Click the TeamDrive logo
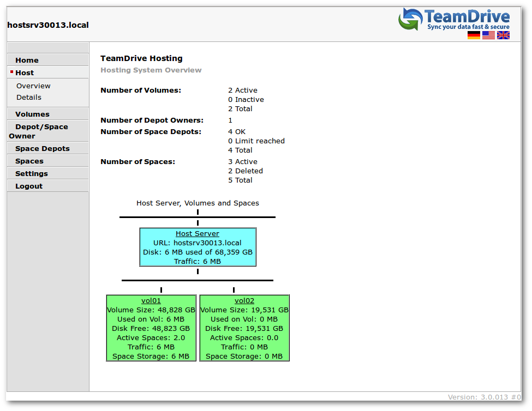 pos(454,20)
